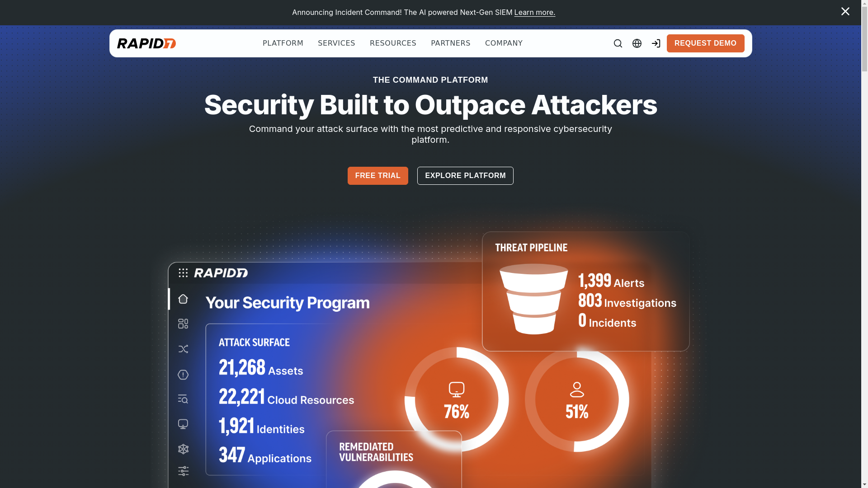Click the sign-in arrow icon

656,43
